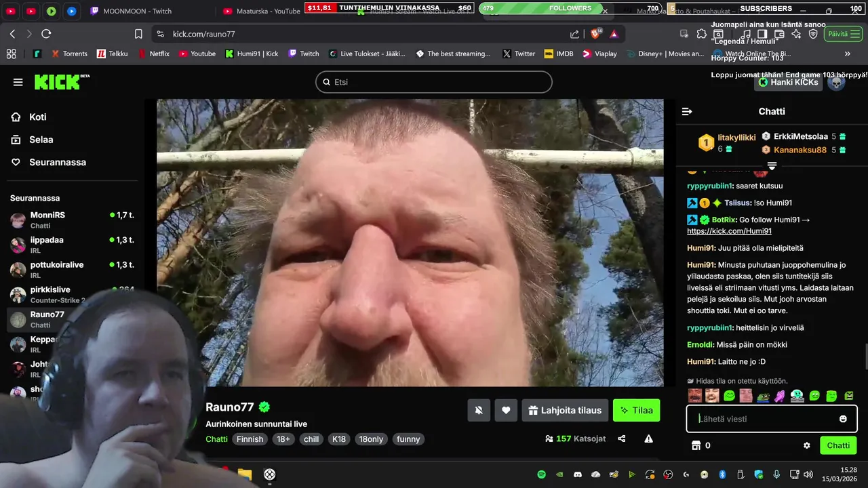Expand the chat leaderboard chevron

[772, 165]
